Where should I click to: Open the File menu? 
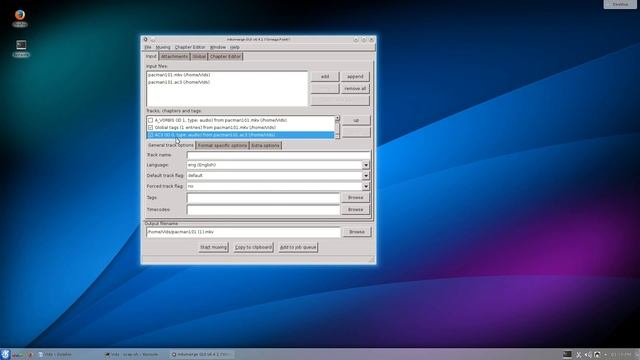pyautogui.click(x=148, y=47)
